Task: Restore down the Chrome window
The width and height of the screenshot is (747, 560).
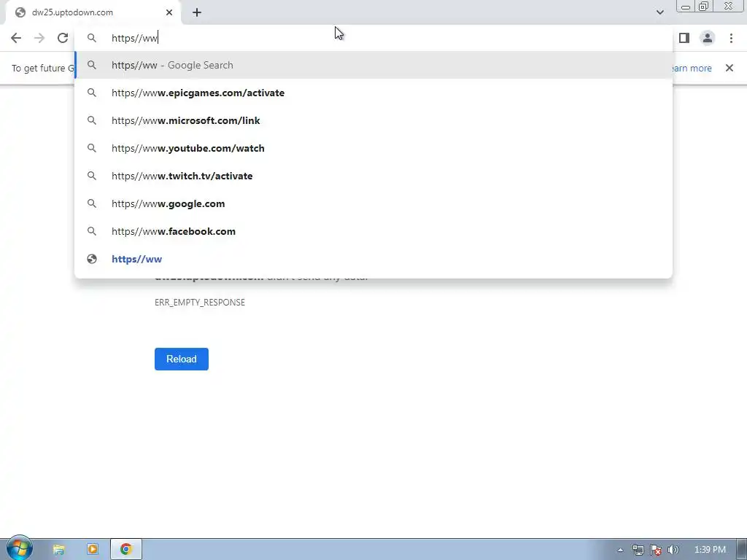Action: 704,6
